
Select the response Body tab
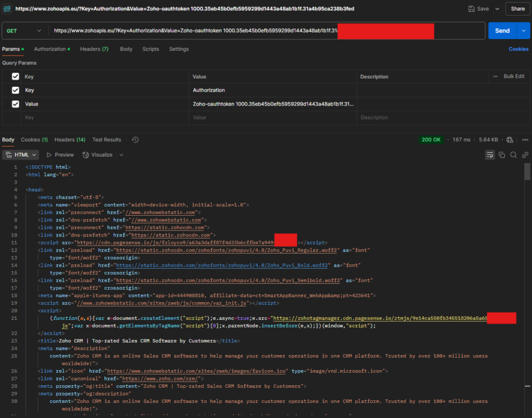point(8,140)
